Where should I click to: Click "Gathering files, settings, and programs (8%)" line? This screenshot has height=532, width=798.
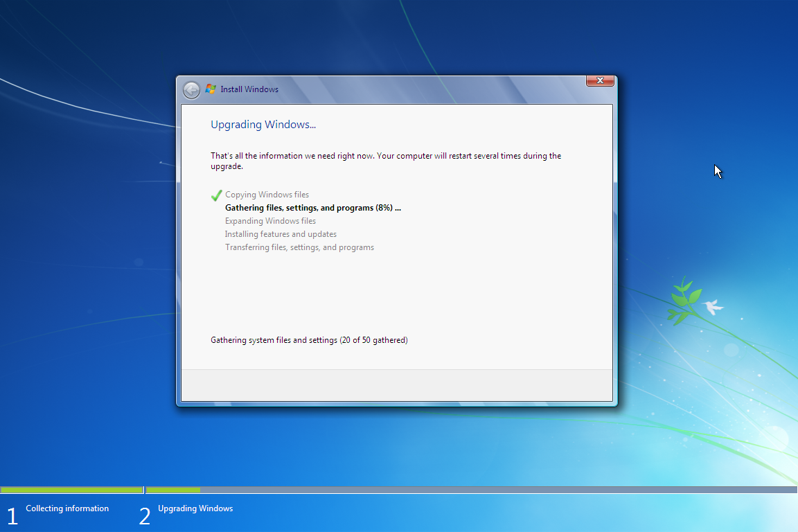(312, 208)
